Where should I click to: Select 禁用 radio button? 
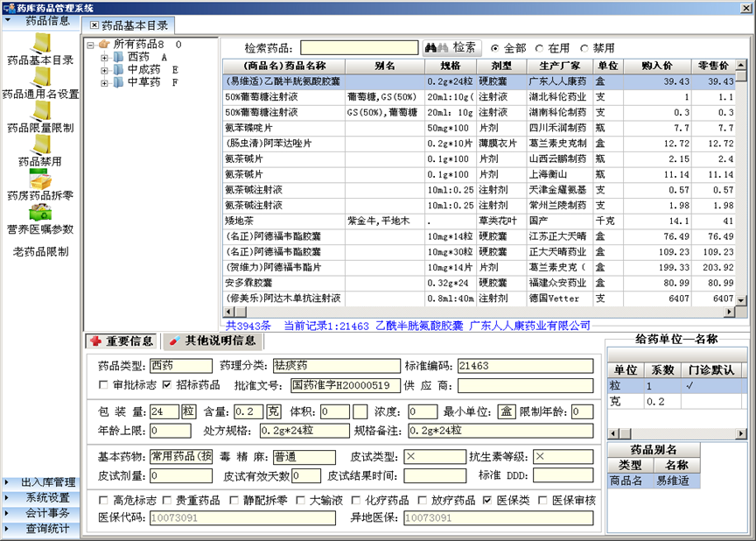584,48
